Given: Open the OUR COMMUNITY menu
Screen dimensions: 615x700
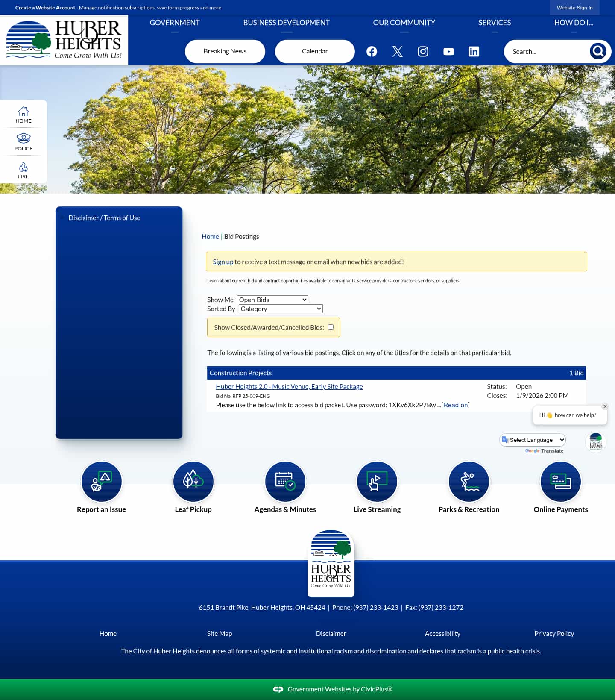Looking at the screenshot, I should click(404, 23).
